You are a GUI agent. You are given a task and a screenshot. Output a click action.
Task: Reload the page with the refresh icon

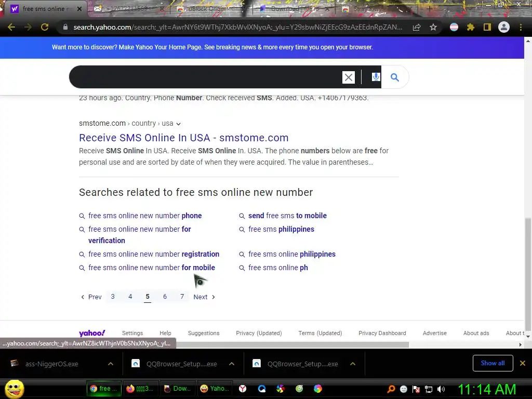(45, 27)
